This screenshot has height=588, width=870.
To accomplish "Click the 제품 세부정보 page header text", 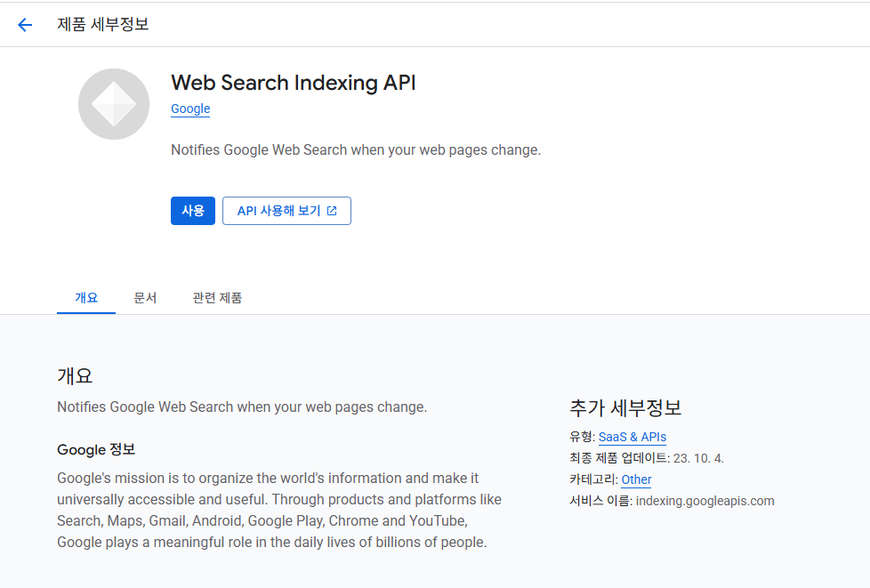I will pyautogui.click(x=103, y=24).
